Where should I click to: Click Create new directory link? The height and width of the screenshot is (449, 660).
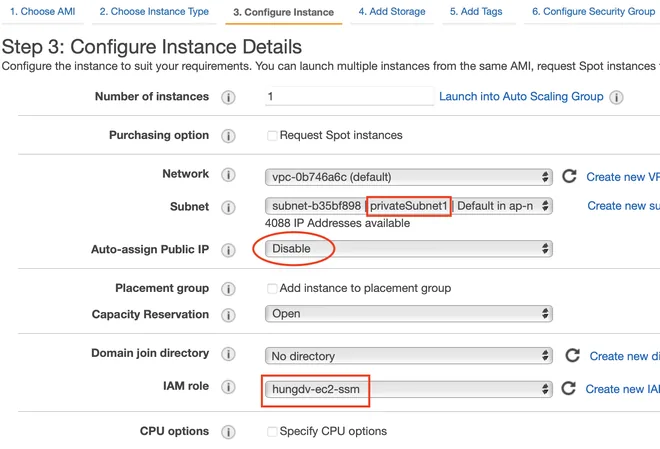625,356
